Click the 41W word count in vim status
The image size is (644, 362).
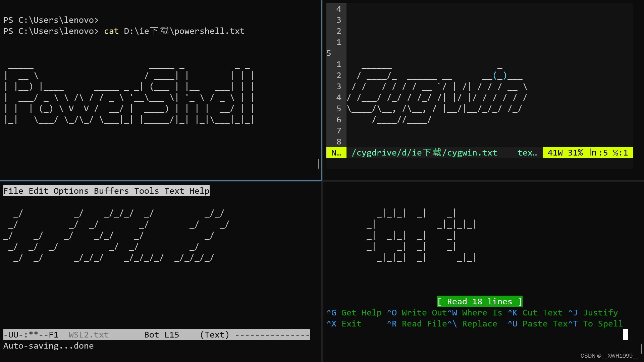[x=555, y=153]
